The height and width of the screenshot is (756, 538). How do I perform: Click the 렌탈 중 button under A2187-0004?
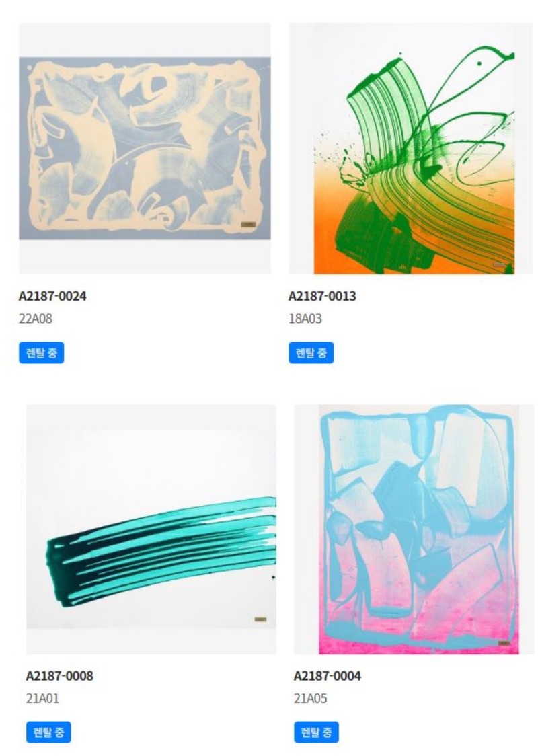pos(316,732)
